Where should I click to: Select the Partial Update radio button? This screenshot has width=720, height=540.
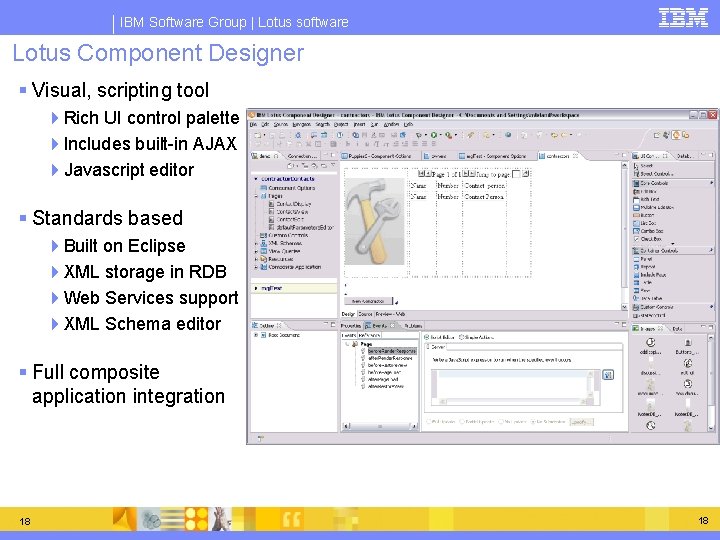[477, 422]
